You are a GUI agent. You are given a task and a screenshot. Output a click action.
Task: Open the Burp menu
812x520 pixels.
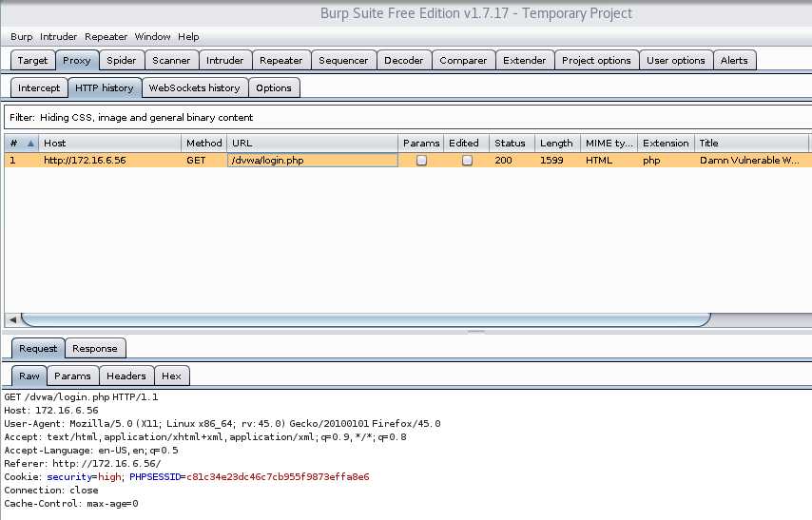(x=21, y=37)
